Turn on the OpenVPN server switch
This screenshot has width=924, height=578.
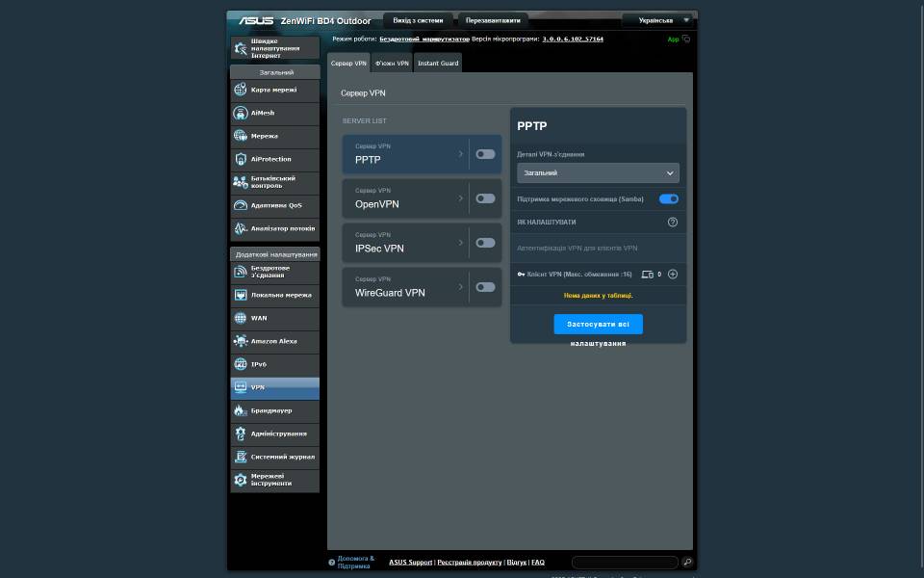tap(485, 198)
